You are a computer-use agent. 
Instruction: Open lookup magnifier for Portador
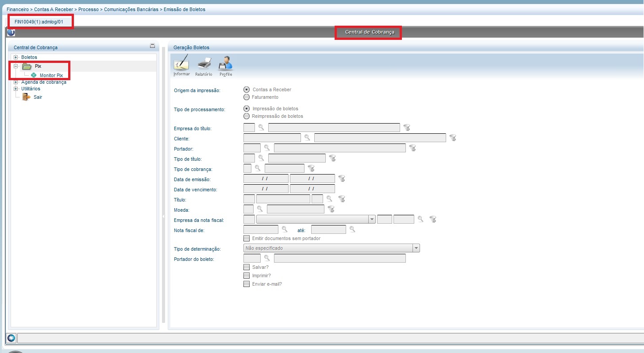[267, 148]
